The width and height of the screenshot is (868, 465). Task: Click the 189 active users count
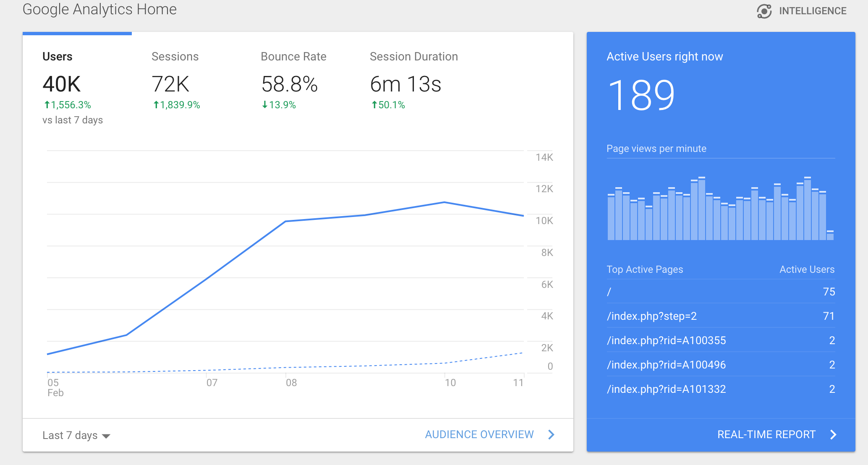[x=641, y=95]
